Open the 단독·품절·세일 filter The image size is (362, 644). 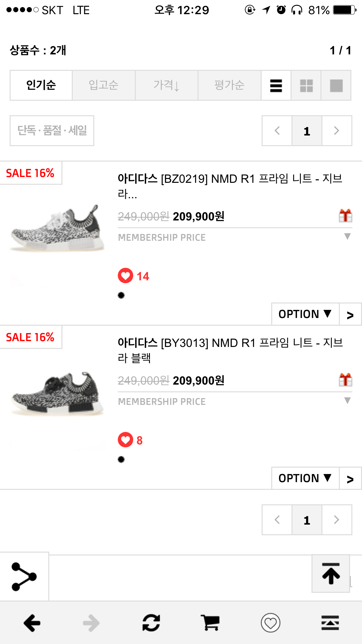pos(52,131)
